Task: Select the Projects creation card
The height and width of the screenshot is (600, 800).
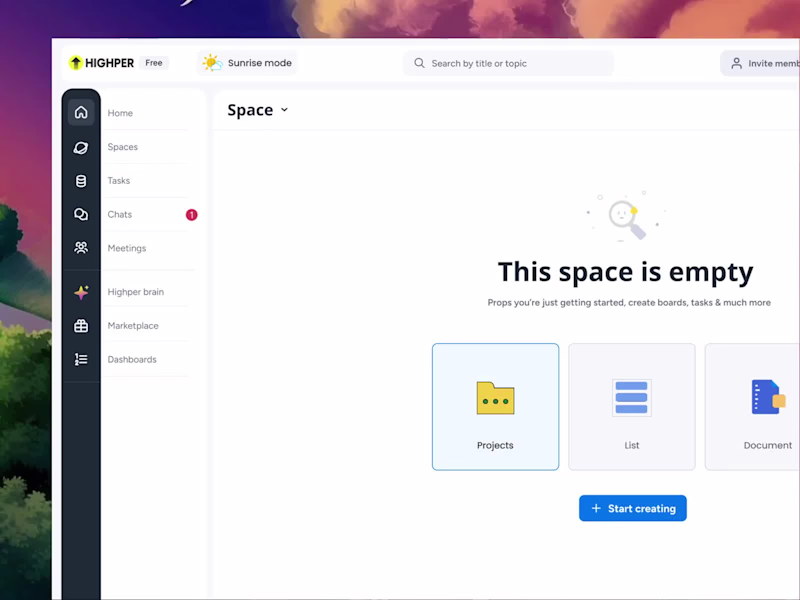Action: (x=495, y=406)
